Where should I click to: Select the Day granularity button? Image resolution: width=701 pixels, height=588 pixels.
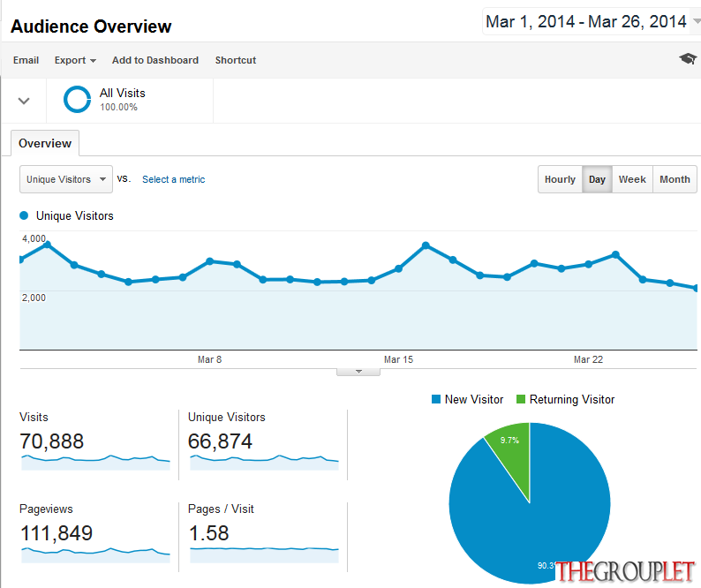[597, 179]
